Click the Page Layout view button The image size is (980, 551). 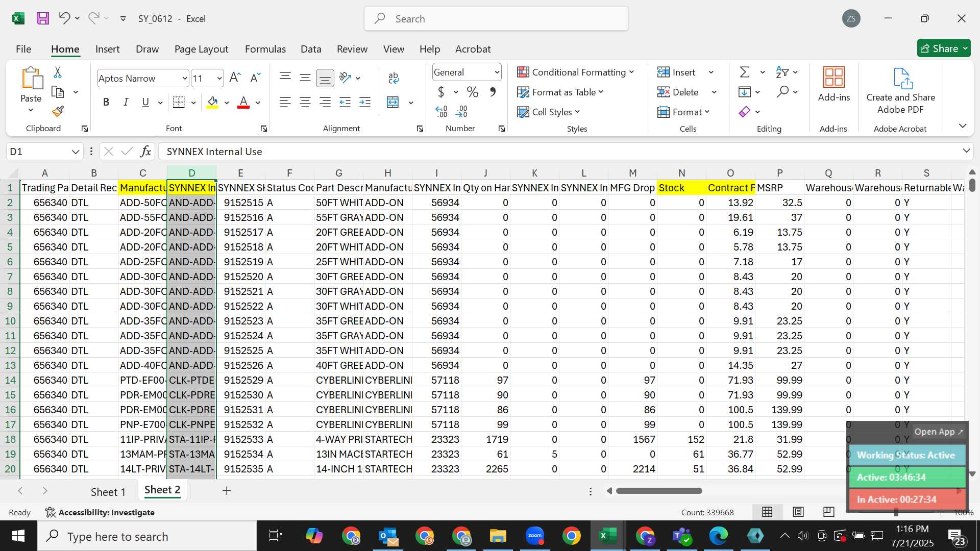click(x=798, y=512)
